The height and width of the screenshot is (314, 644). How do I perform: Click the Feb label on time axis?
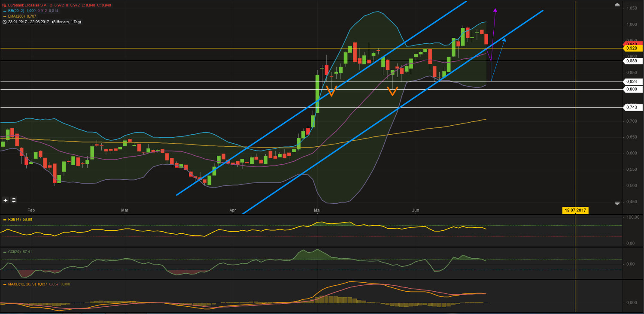coord(30,211)
